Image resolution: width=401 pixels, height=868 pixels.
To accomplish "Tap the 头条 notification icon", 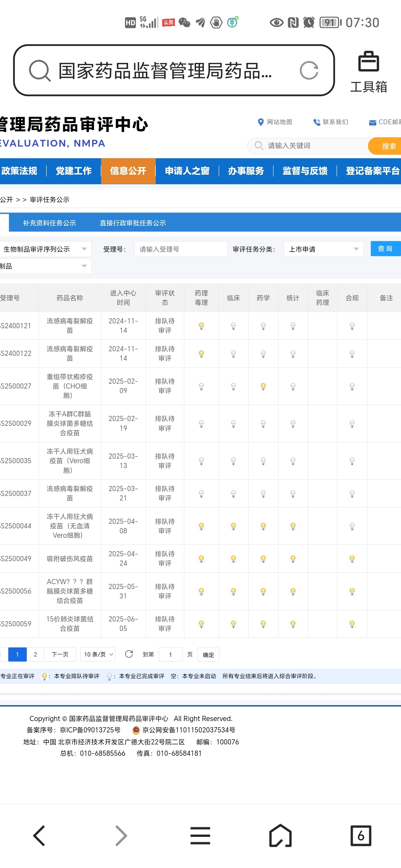I will click(168, 23).
